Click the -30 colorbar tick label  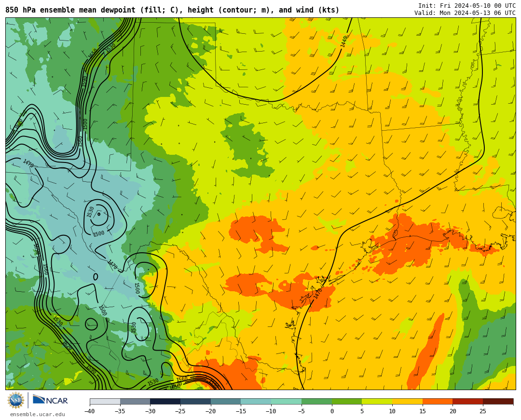click(150, 411)
